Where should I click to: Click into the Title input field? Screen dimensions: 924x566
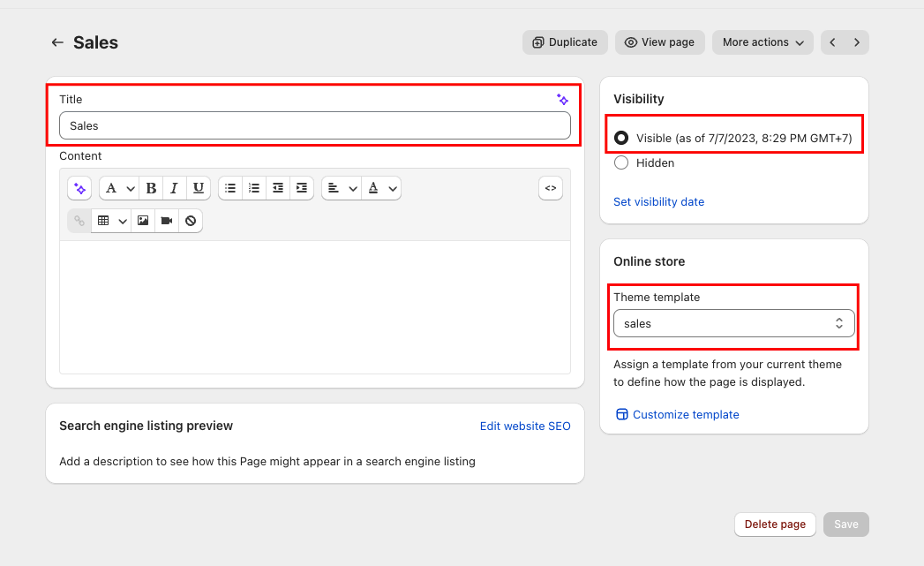click(x=314, y=125)
